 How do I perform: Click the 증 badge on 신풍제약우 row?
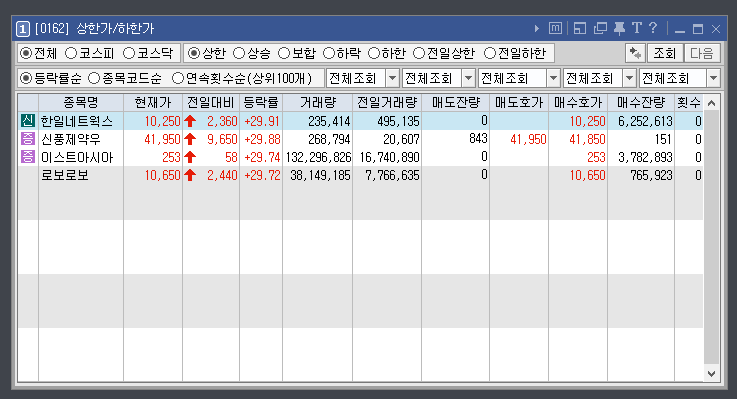click(x=28, y=139)
